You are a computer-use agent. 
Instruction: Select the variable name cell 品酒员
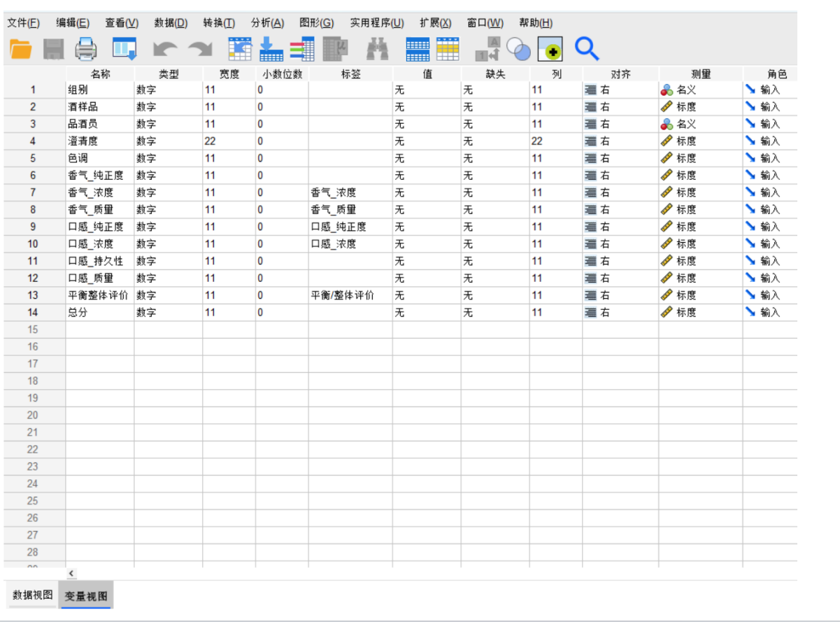pos(100,124)
